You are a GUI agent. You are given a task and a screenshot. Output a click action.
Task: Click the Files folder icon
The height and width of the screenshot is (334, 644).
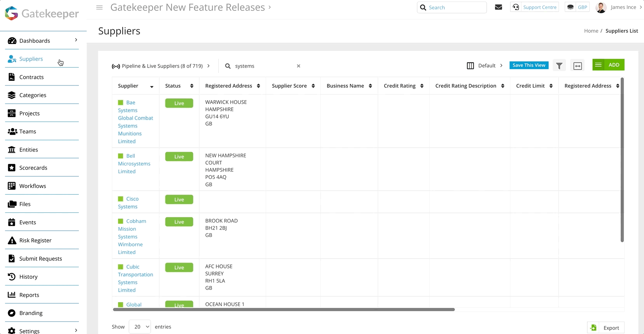pos(12,204)
